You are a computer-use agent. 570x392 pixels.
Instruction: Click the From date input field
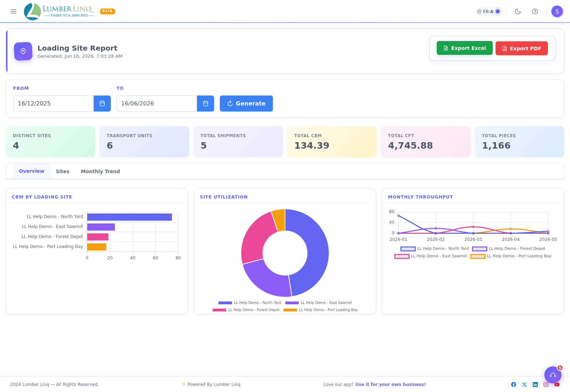53,103
